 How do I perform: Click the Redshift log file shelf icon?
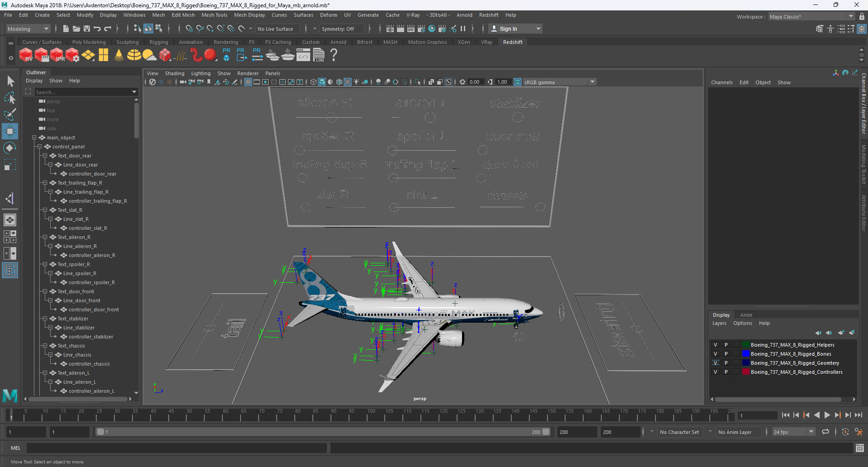pyautogui.click(x=319, y=55)
